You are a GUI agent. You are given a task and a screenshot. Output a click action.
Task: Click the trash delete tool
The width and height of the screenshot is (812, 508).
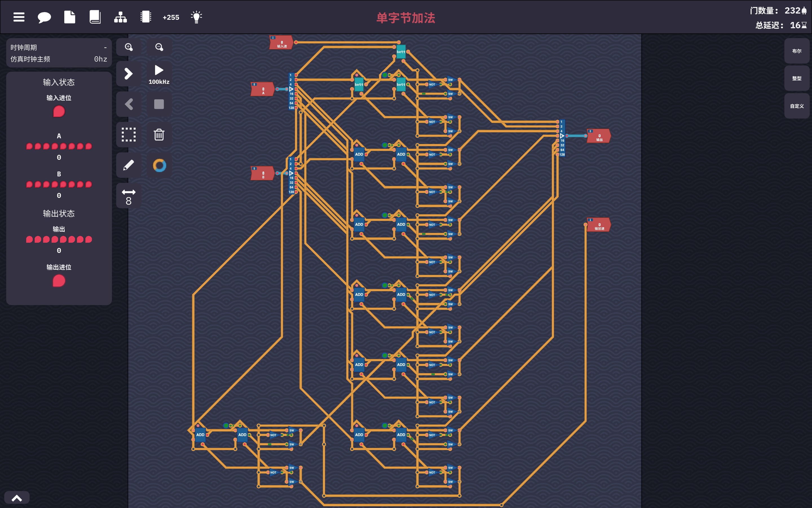point(159,135)
